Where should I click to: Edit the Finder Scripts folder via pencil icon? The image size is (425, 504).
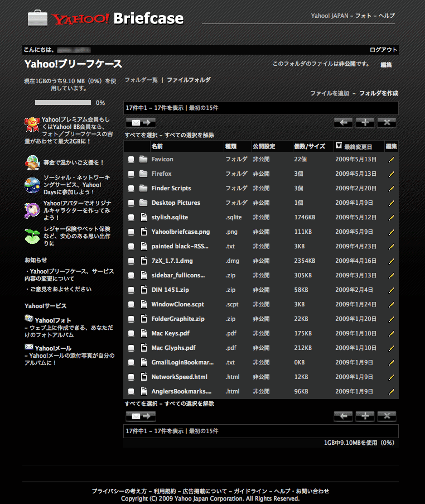[391, 188]
